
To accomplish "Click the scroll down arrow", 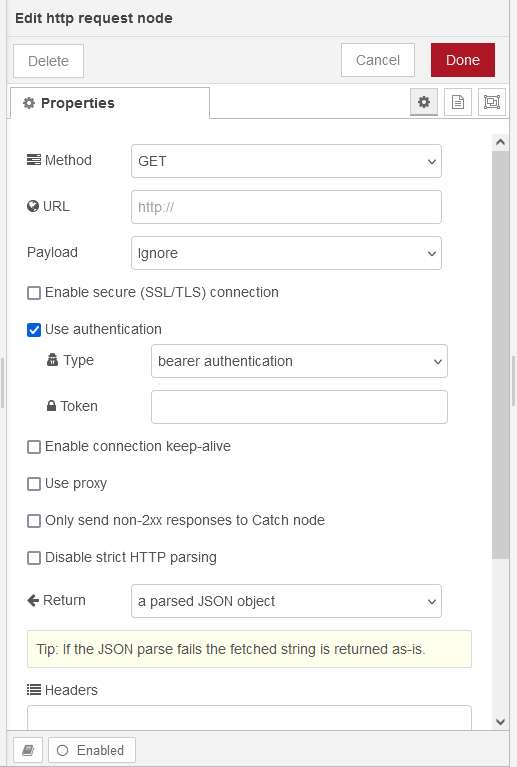I will (500, 722).
